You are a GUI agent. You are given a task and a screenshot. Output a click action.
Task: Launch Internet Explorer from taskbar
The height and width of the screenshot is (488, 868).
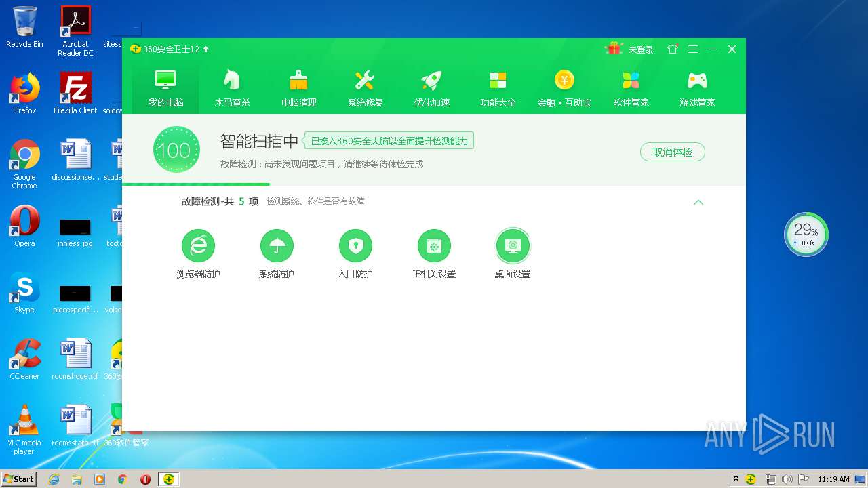pos(54,479)
